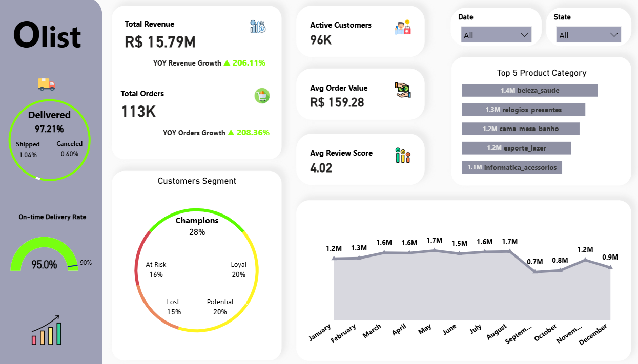Select the At Risk 16% segment label
The image size is (638, 364).
pos(156,269)
